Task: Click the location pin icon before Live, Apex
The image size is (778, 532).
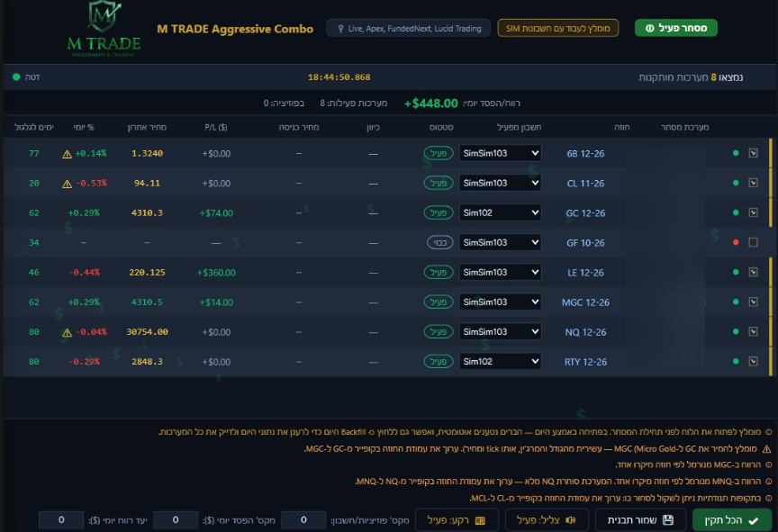Action: point(340,29)
